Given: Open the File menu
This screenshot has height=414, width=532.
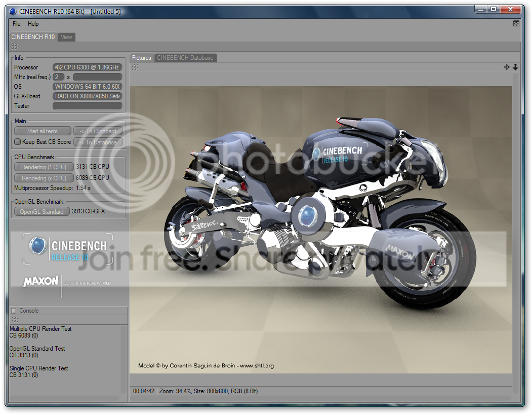Looking at the screenshot, I should coord(17,24).
